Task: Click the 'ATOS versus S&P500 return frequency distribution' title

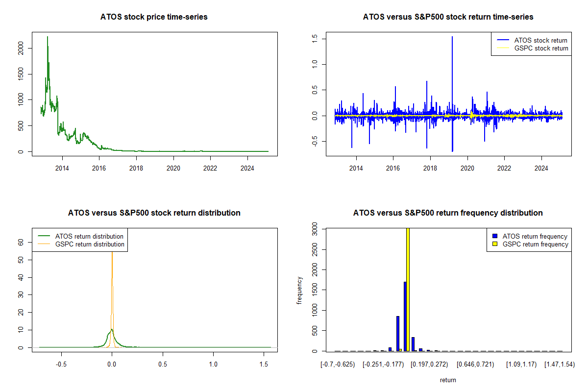Action: pyautogui.click(x=448, y=213)
